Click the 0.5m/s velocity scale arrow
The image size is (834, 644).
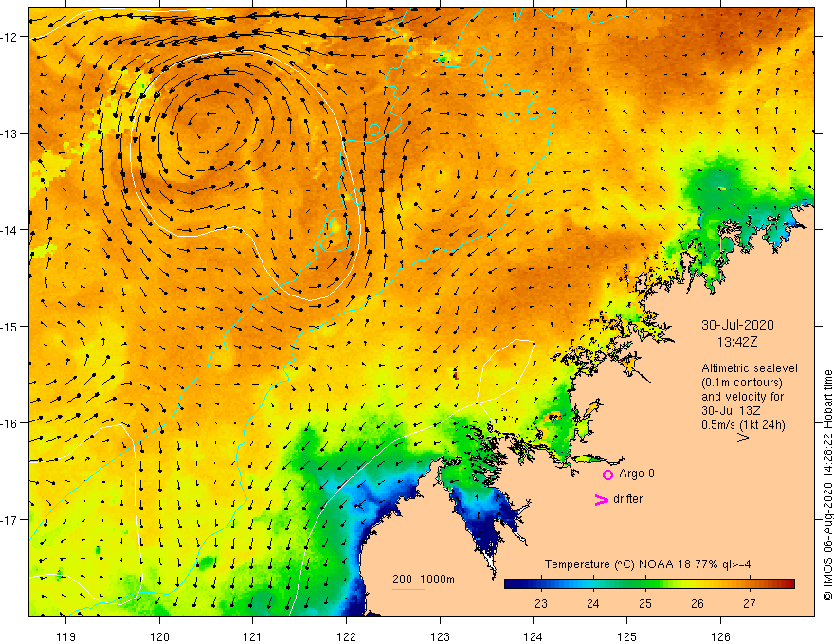[732, 438]
